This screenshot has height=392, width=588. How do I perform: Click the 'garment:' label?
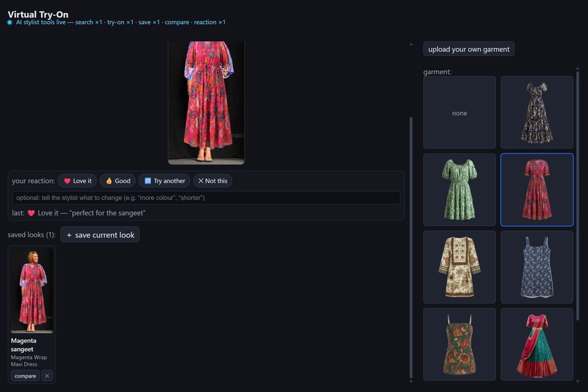(437, 72)
